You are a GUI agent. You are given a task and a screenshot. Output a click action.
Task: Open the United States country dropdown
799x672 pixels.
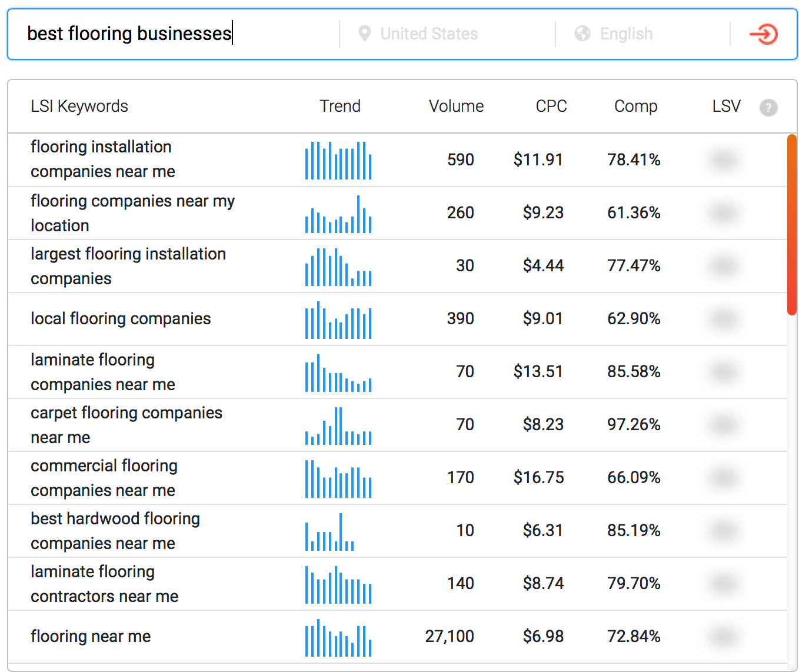[x=429, y=34]
